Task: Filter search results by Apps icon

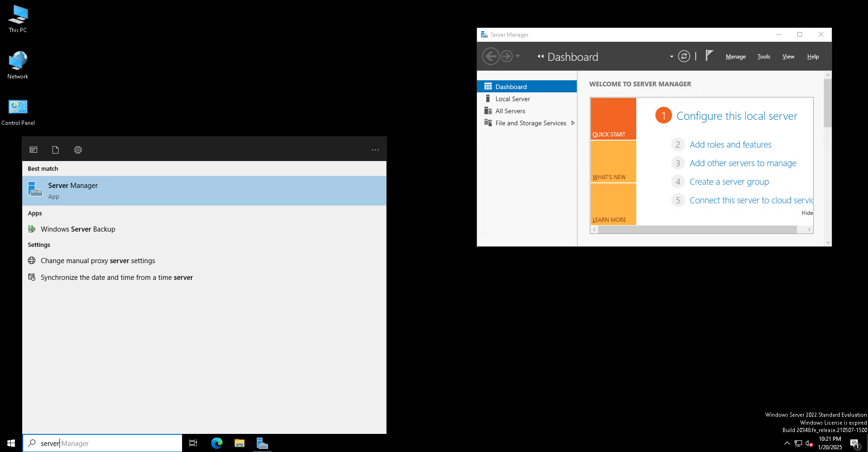Action: (x=33, y=150)
